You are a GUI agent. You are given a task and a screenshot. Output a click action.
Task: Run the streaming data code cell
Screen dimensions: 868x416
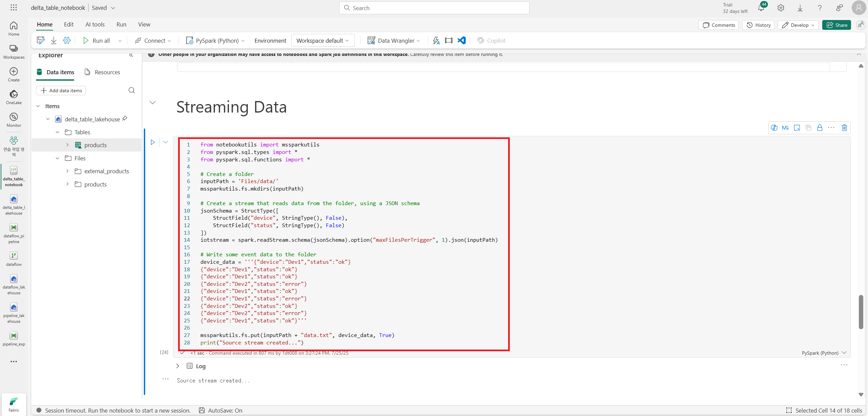(x=153, y=142)
